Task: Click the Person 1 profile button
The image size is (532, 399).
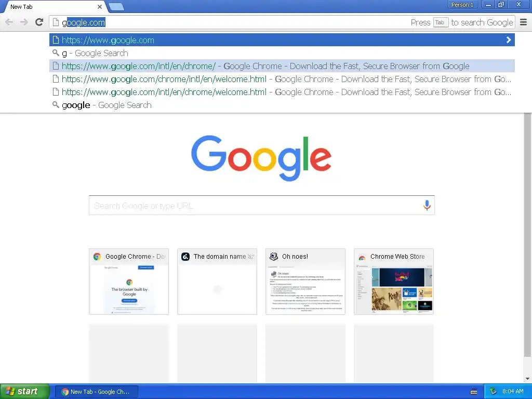Action: (x=462, y=5)
